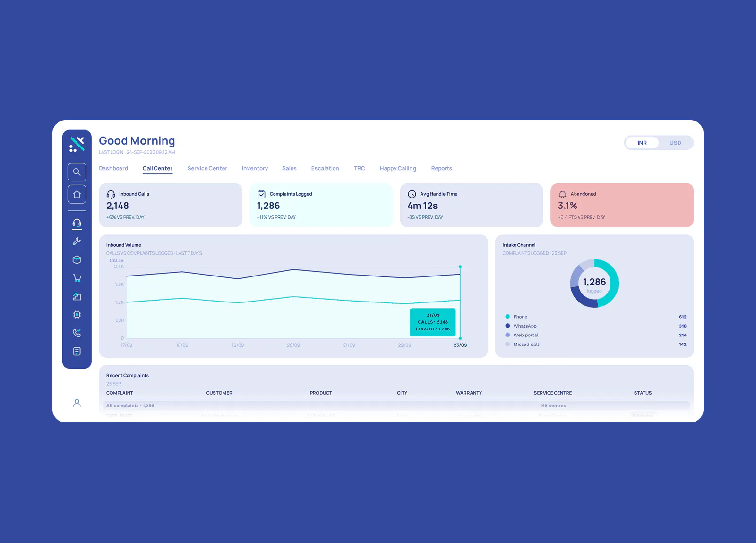This screenshot has width=756, height=543.
Task: Sort by SERVICE CENTRE column header
Action: coord(553,393)
